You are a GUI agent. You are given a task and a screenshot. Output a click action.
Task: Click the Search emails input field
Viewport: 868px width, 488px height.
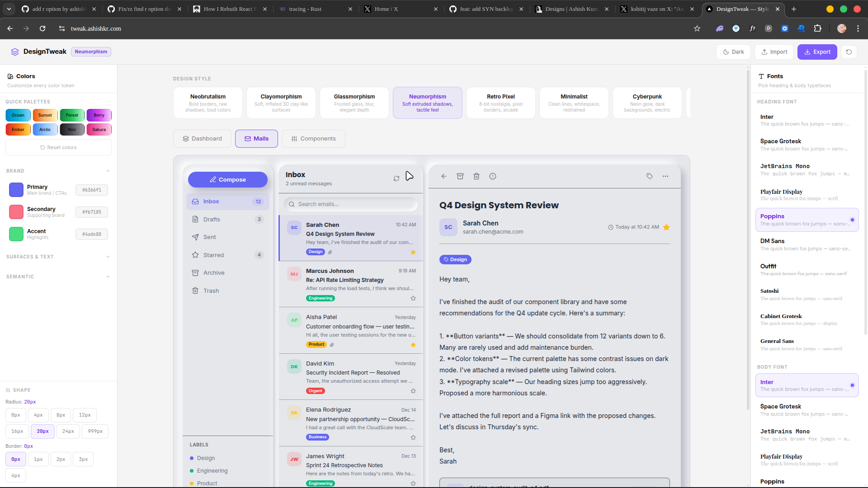351,204
